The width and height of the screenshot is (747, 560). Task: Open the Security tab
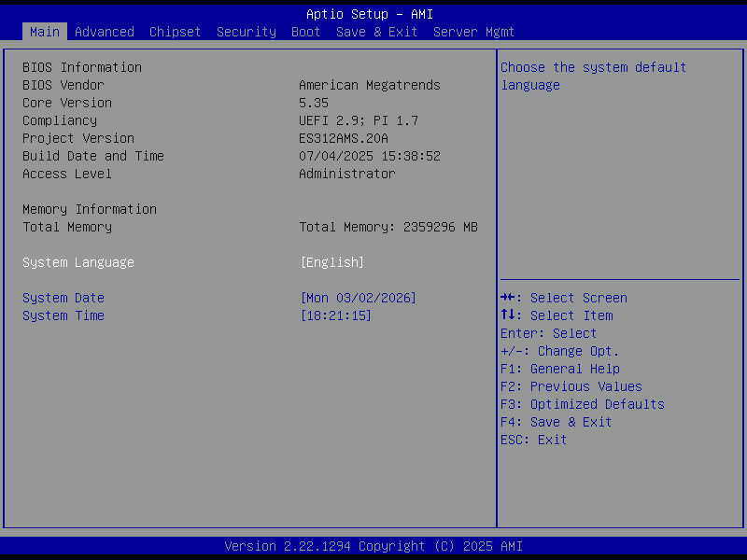point(246,31)
